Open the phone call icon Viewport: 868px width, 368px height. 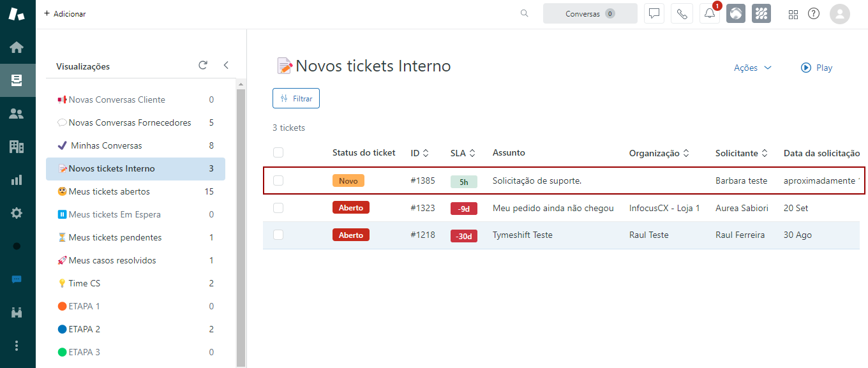(x=682, y=14)
